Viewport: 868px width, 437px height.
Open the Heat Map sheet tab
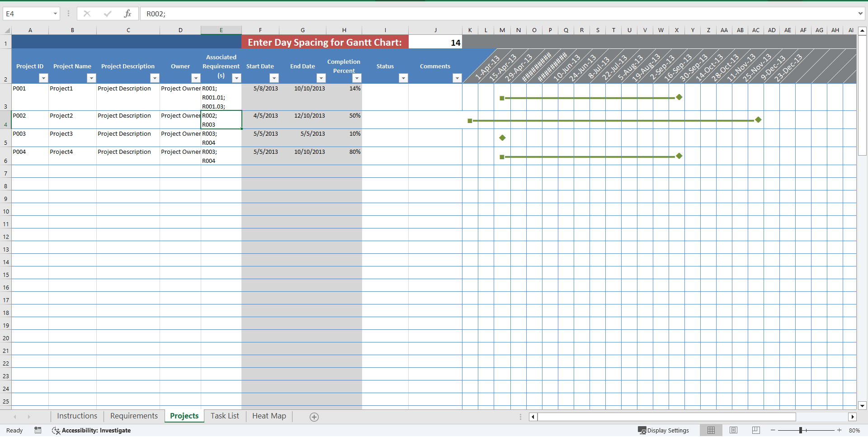pos(269,416)
